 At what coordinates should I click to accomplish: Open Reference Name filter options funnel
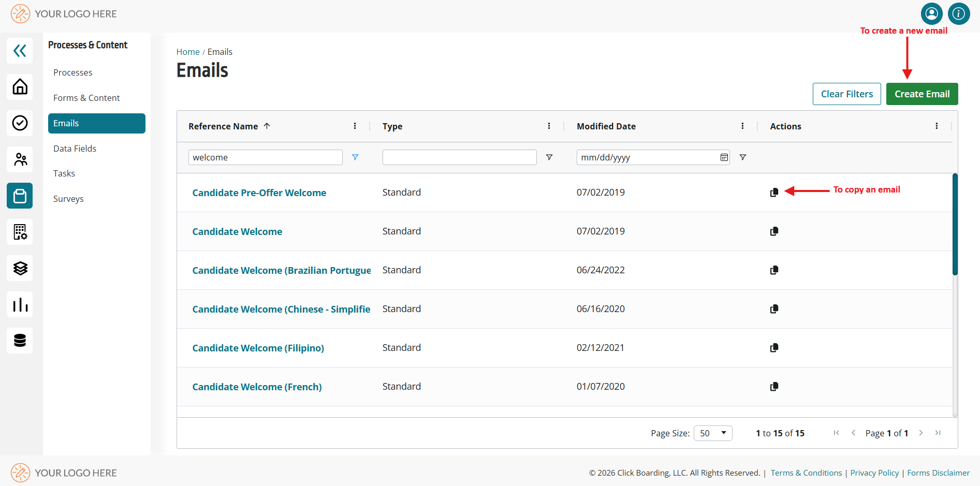click(355, 157)
